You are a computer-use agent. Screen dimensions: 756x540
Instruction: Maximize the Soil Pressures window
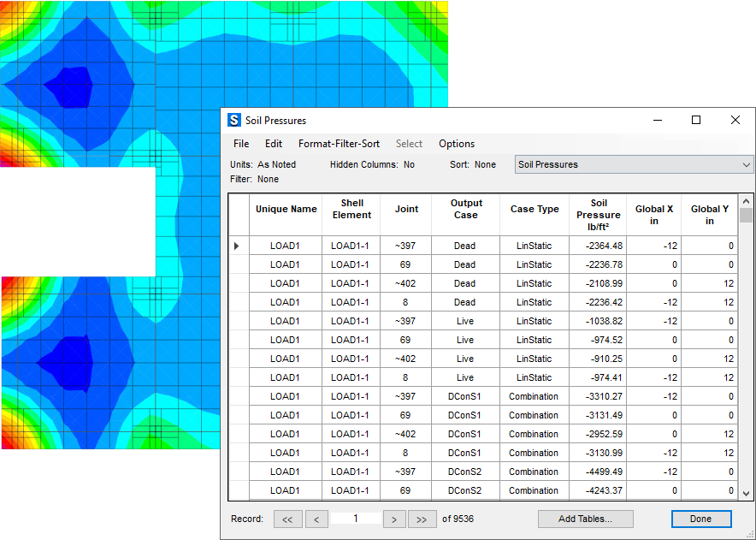tap(696, 121)
